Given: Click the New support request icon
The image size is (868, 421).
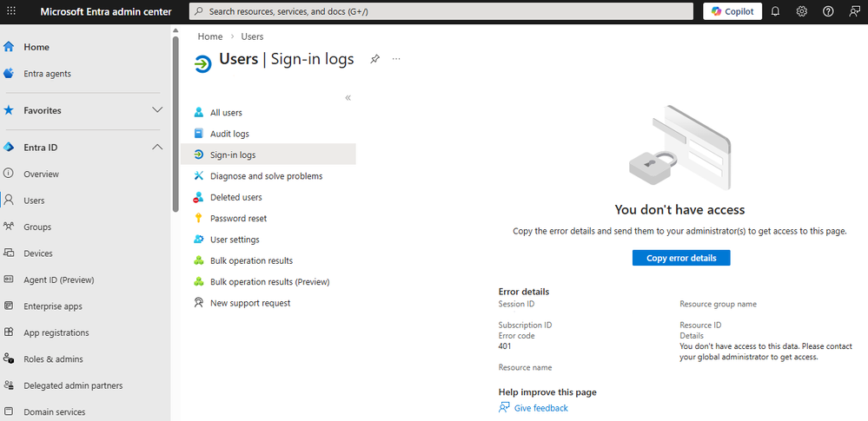Looking at the screenshot, I should point(199,303).
